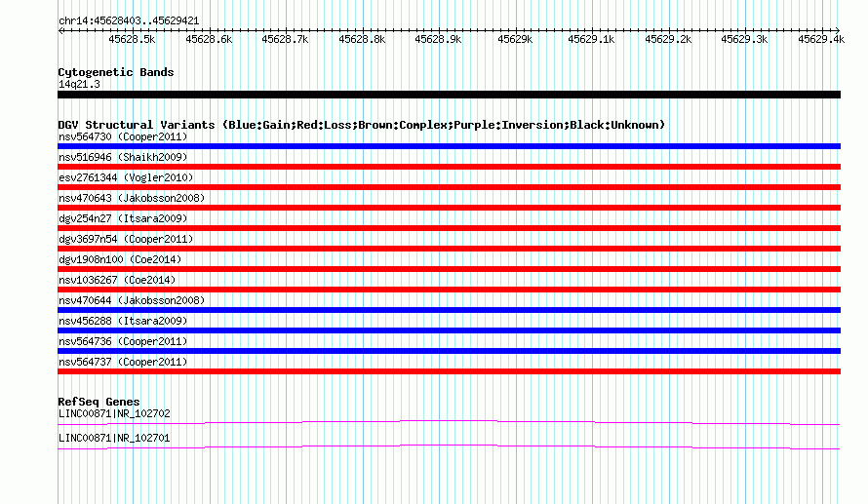
Task: Select the nsv516946 (Shaikh2009) red loss bar
Action: (449, 167)
